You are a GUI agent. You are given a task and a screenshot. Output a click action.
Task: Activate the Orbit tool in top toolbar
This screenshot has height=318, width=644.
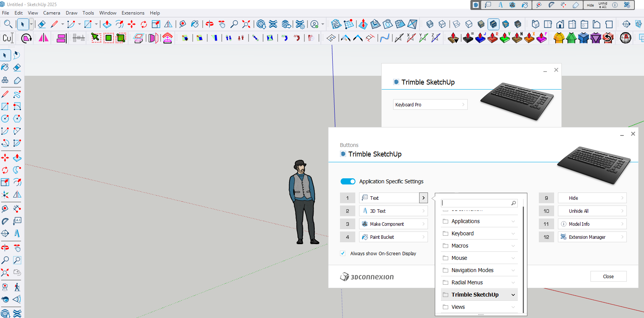point(210,24)
